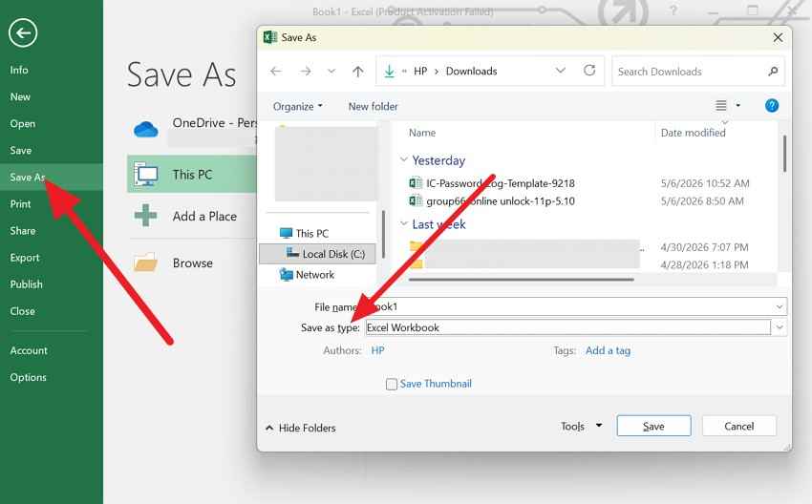Image resolution: width=812 pixels, height=504 pixels.
Task: Open the File name dropdown arrow
Action: [x=780, y=306]
